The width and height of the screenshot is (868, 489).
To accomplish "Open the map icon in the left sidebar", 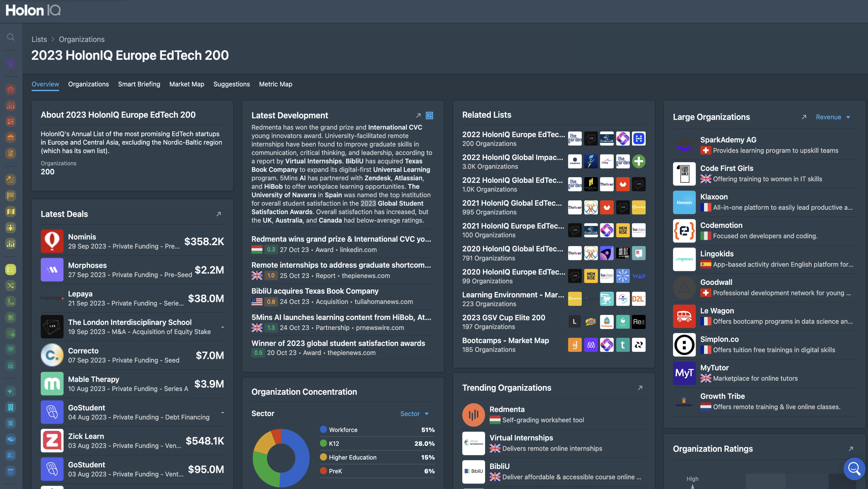I will 11,212.
